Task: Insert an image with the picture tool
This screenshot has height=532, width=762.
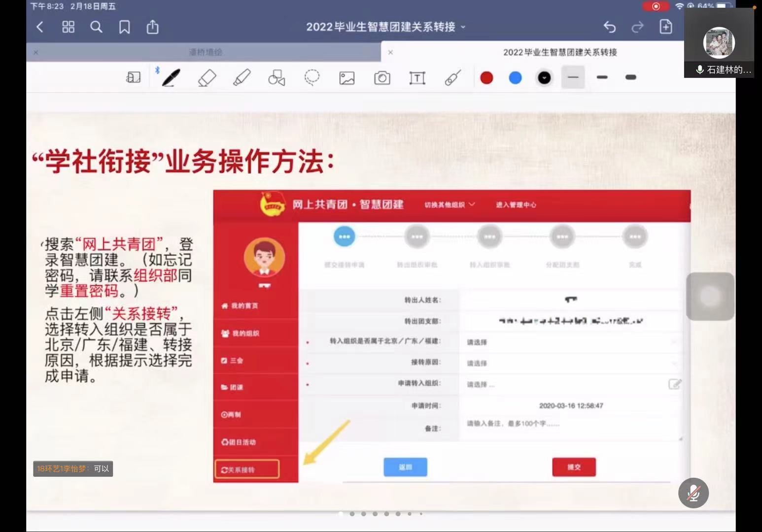Action: [x=347, y=78]
